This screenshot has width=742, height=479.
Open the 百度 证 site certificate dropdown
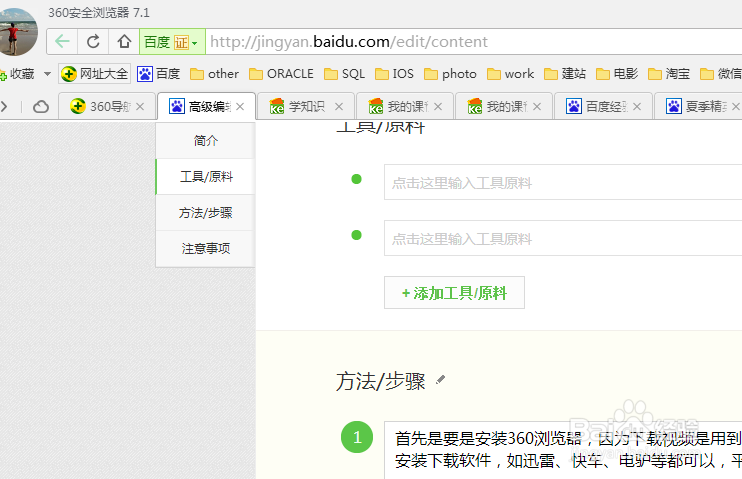point(172,42)
